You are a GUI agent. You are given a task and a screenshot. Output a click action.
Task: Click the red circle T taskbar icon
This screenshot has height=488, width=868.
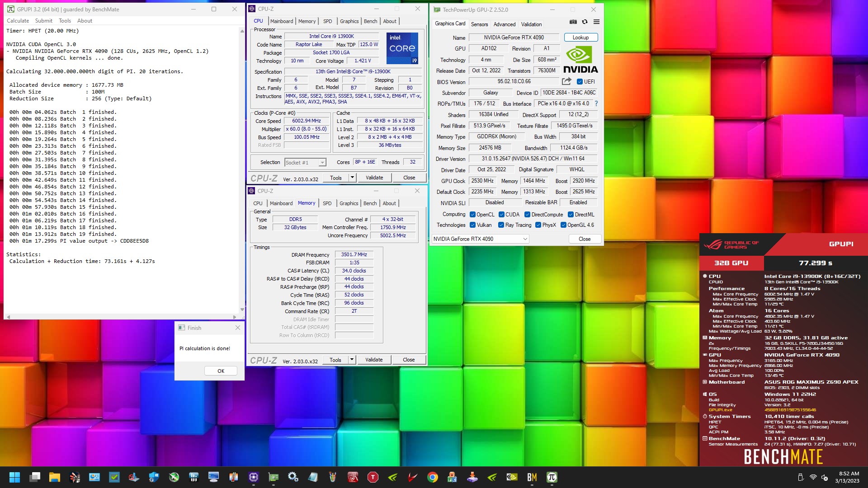pos(373,477)
